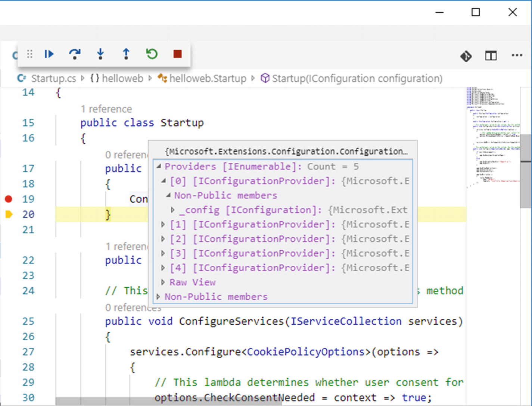Open the More Actions ellipsis menu
Image resolution: width=532 pixels, height=406 pixels.
517,56
